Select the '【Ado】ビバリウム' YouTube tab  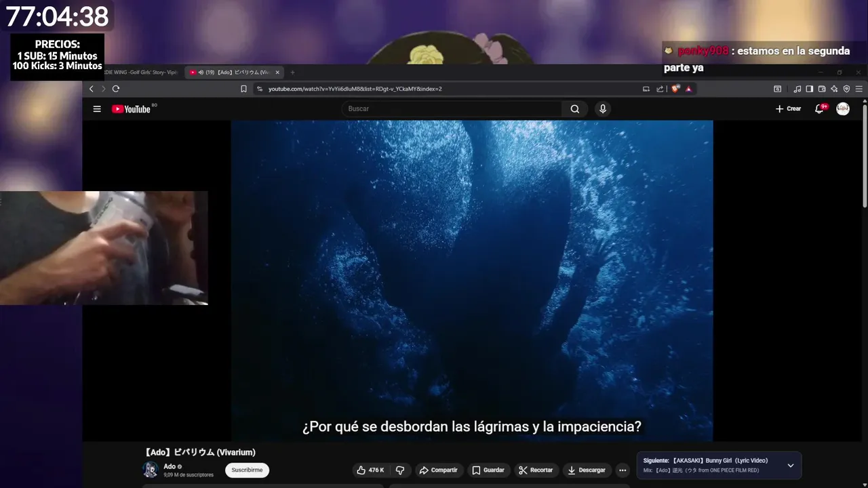pos(235,73)
